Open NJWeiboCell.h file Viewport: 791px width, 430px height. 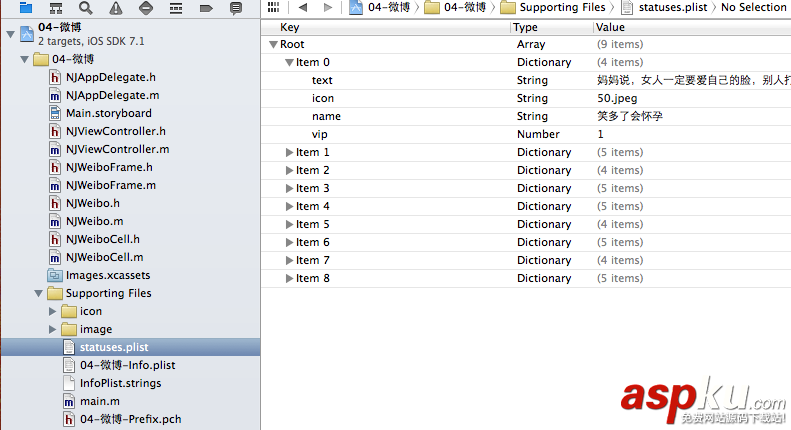[103, 239]
